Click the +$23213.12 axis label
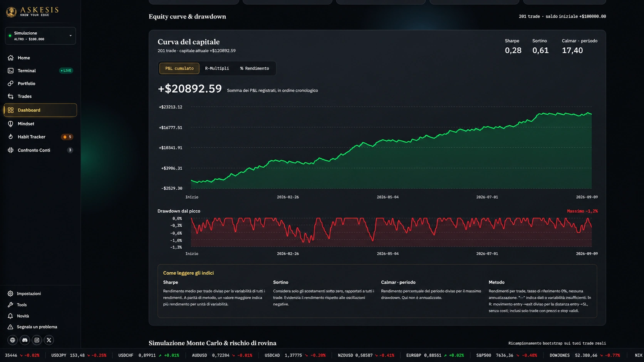This screenshot has height=362, width=644. (x=171, y=107)
